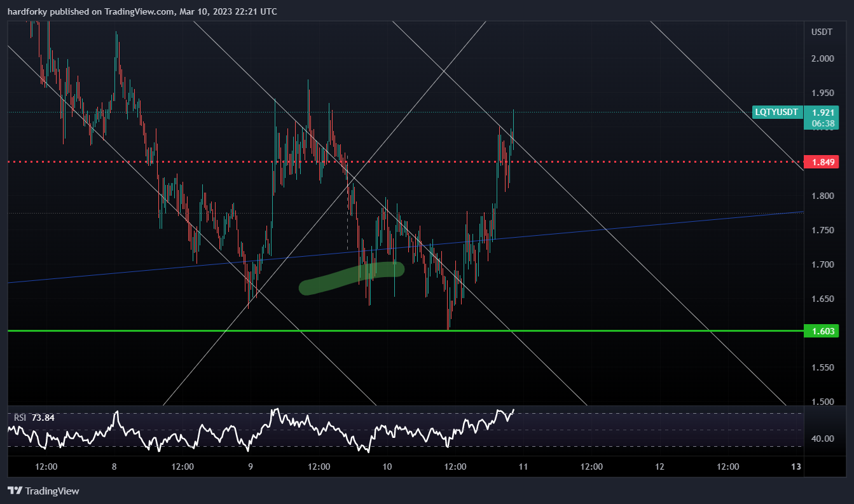The image size is (854, 504).
Task: Click the 1.700 price axis label
Action: 822,264
